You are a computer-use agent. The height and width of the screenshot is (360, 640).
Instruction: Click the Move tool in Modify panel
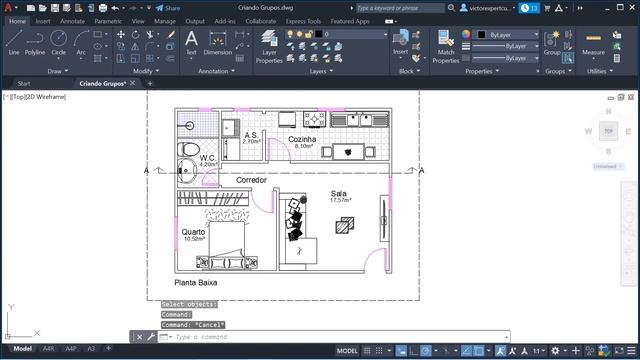pyautogui.click(x=121, y=35)
